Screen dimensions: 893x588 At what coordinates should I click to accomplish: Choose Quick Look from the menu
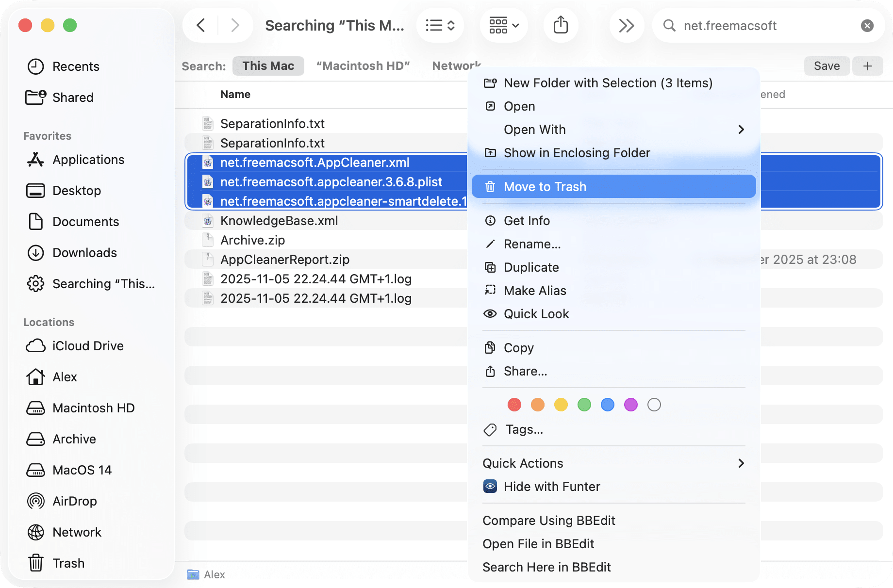point(613,314)
